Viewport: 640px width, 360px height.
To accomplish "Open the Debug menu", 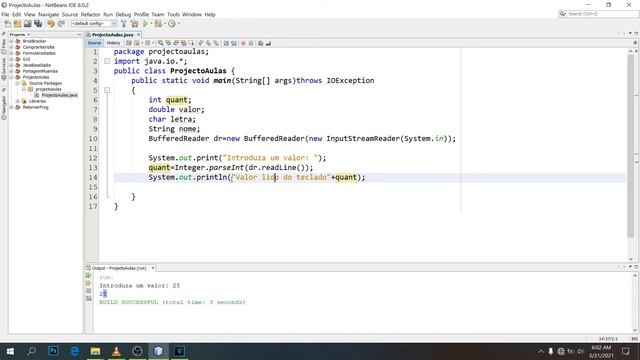I will pyautogui.click(x=123, y=14).
